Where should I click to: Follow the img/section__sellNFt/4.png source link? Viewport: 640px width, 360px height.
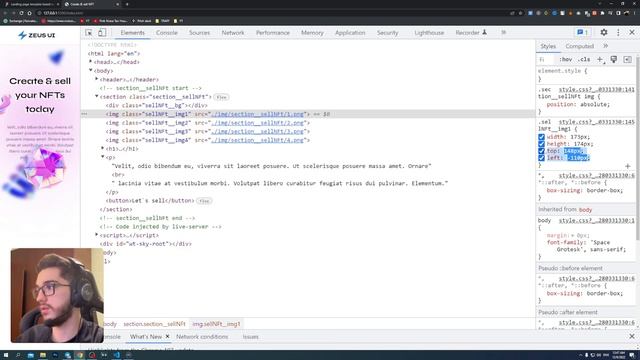(x=258, y=140)
